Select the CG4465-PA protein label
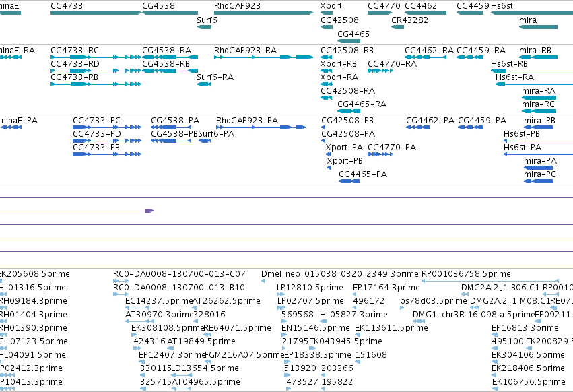 363,174
